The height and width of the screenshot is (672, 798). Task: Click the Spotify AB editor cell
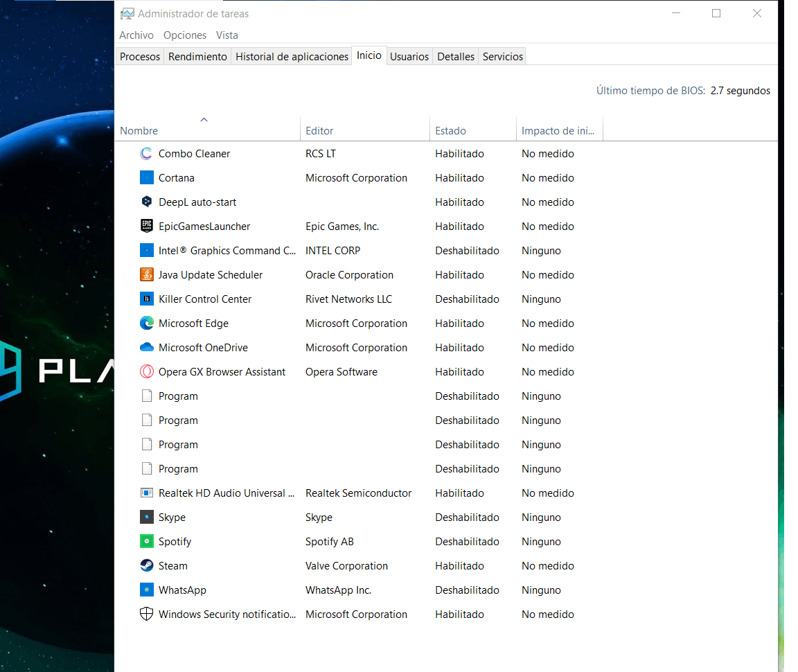tap(329, 542)
